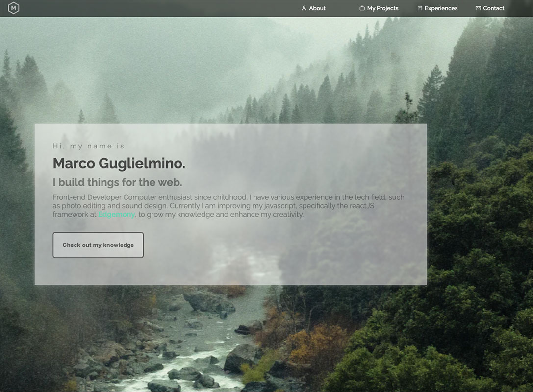Click the hexagon M logo
The height and width of the screenshot is (392, 533).
[14, 8]
